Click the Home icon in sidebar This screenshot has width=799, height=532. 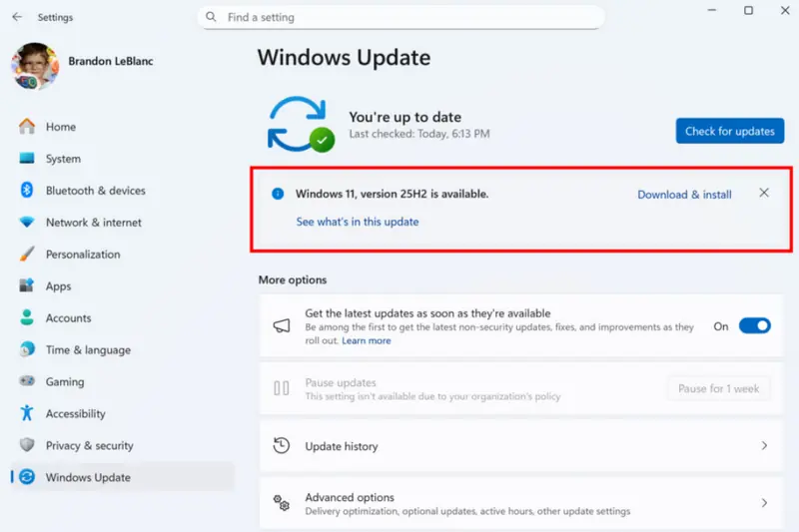click(27, 127)
